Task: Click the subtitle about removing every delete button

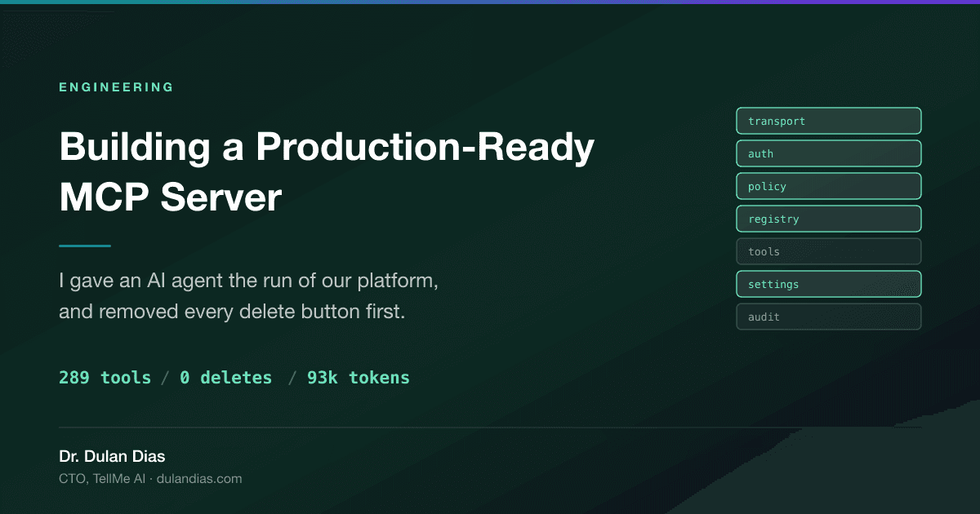Action: pyautogui.click(x=250, y=296)
